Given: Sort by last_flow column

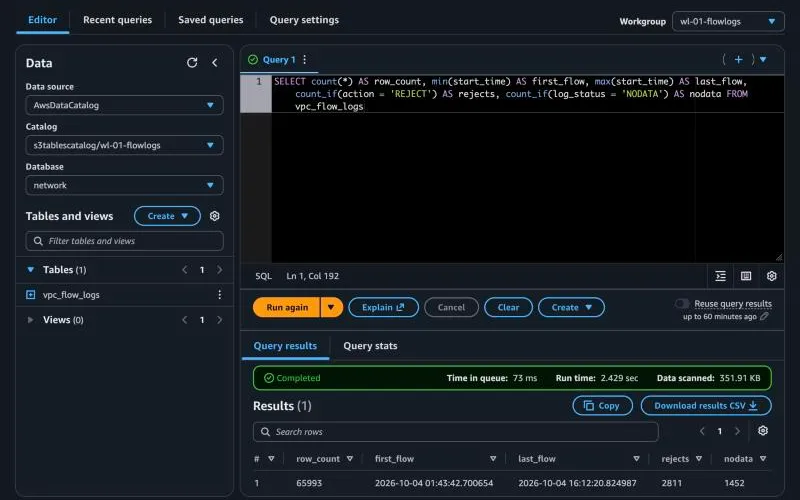Looking at the screenshot, I should tap(636, 459).
